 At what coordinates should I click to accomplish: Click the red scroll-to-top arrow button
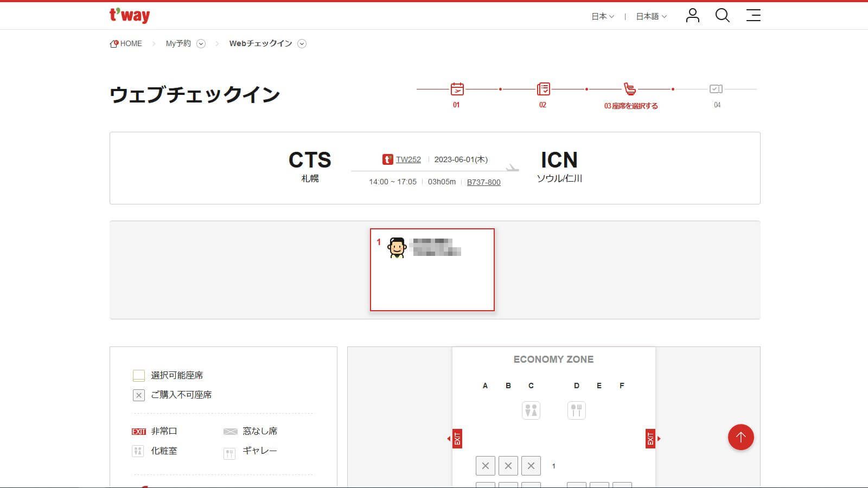(741, 437)
